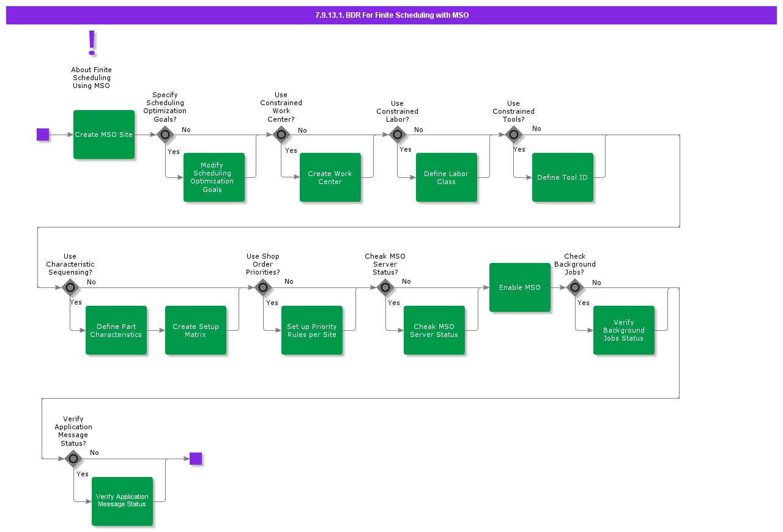This screenshot has width=783, height=532.
Task: Click the Use Constrained Tools? question label
Action: [514, 111]
